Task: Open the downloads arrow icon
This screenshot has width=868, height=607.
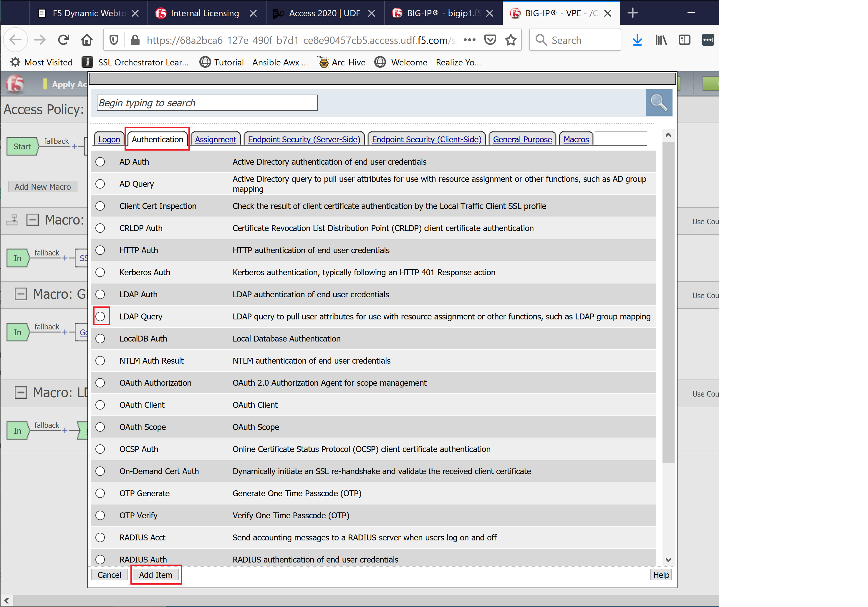Action: [637, 40]
